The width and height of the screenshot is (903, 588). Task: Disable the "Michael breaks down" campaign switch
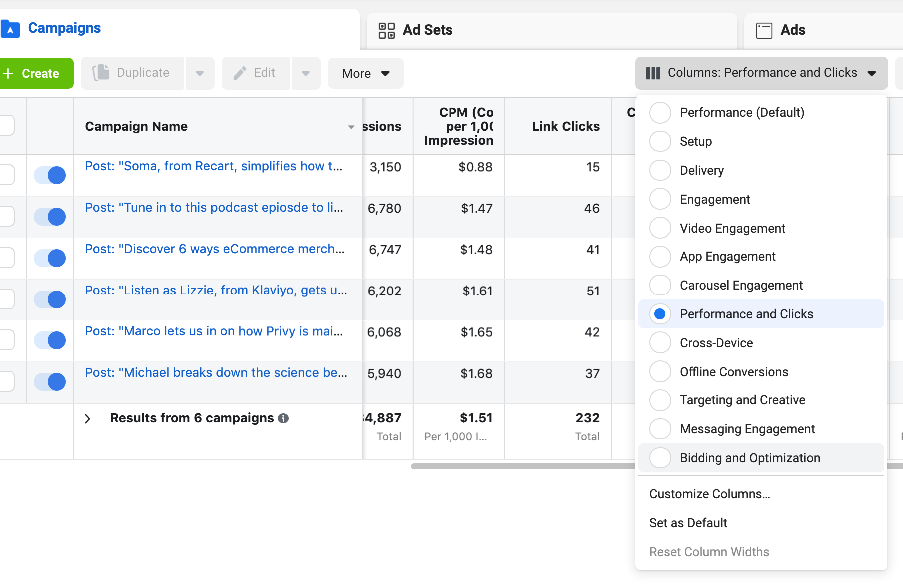pos(50,382)
